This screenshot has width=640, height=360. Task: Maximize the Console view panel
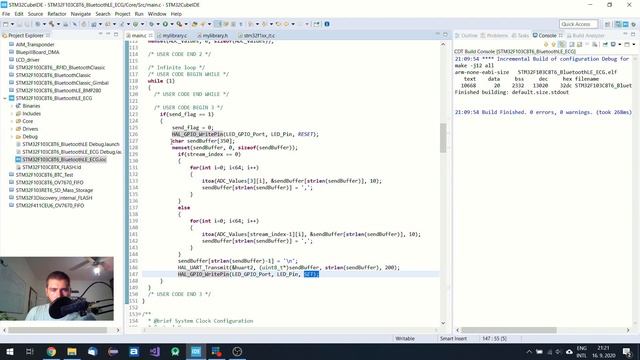[633, 35]
